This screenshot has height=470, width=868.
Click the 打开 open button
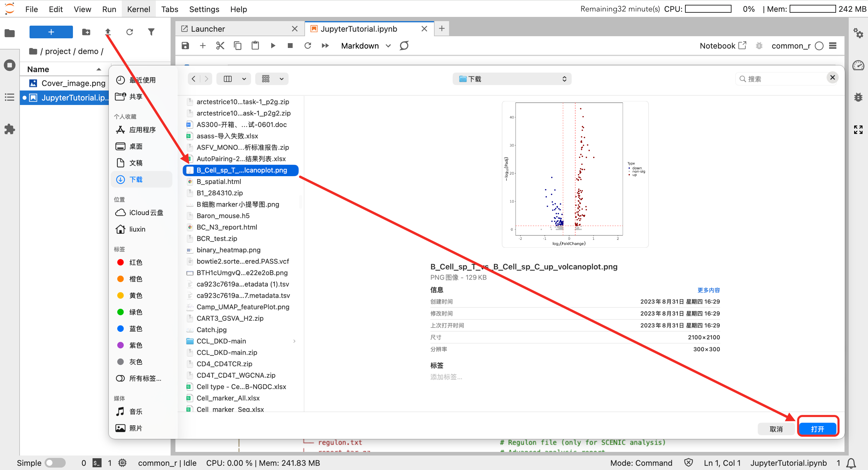point(817,429)
